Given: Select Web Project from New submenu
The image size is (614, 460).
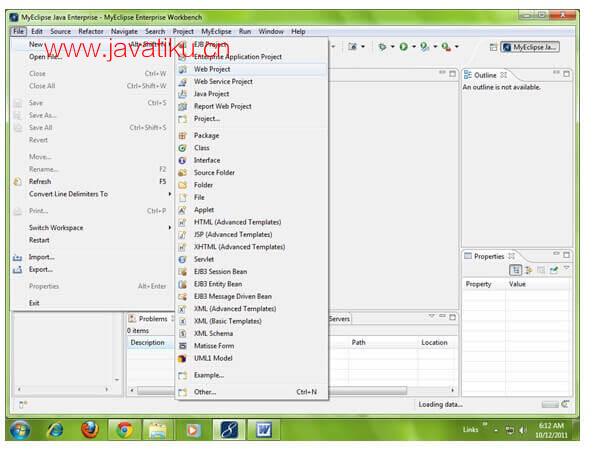Looking at the screenshot, I should click(251, 69).
